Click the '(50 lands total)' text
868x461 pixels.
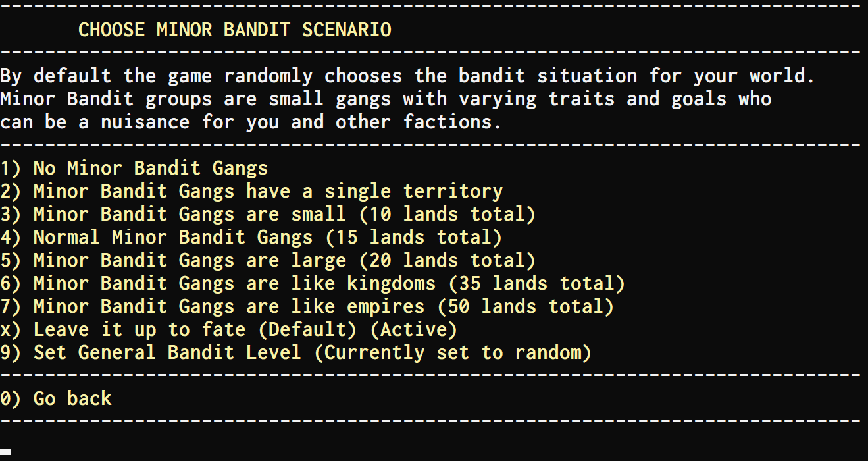tap(525, 306)
